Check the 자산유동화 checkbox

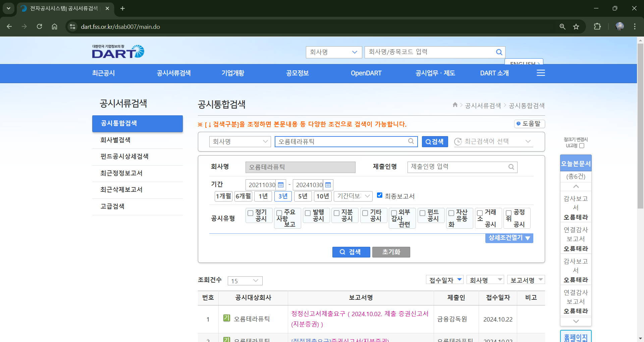[451, 213]
